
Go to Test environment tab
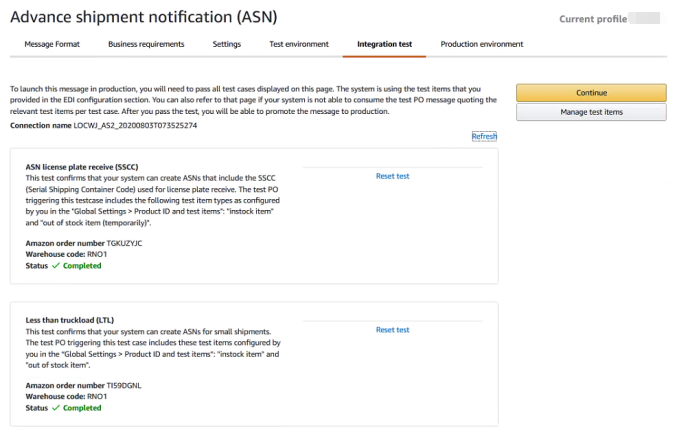point(299,44)
